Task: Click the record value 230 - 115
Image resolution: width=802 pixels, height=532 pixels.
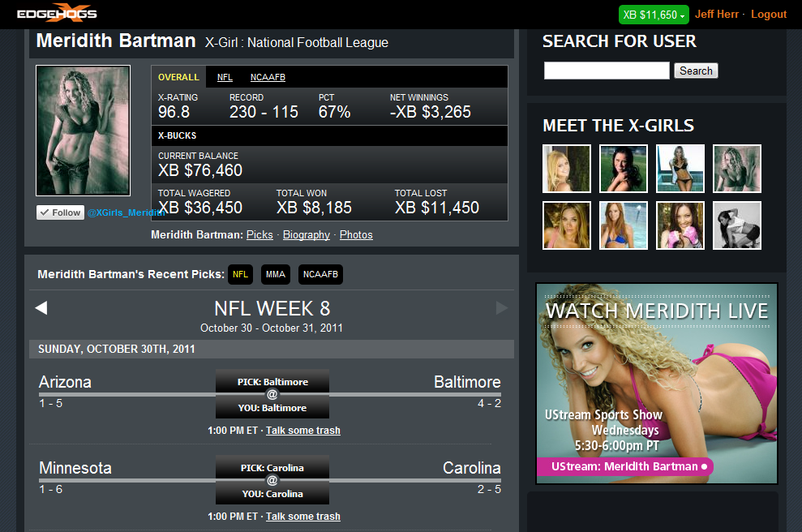Action: point(264,112)
